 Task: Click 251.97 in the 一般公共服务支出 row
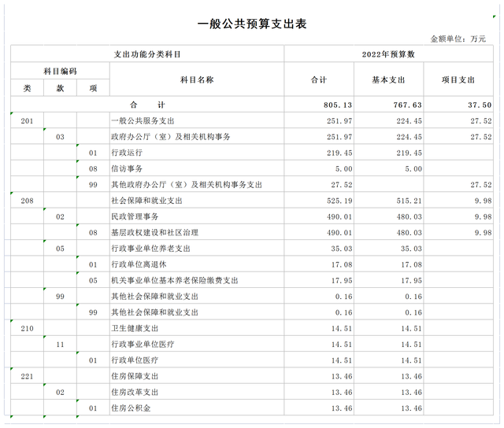(339, 121)
